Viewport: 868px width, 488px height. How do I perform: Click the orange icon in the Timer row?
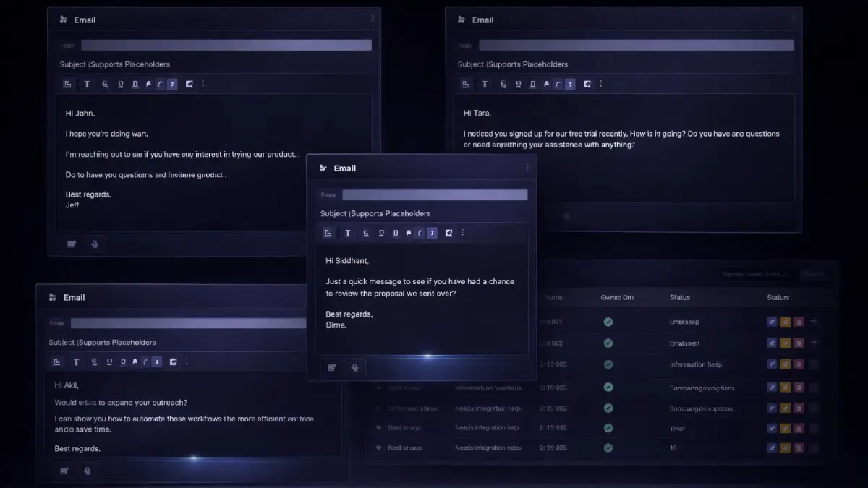tap(786, 428)
